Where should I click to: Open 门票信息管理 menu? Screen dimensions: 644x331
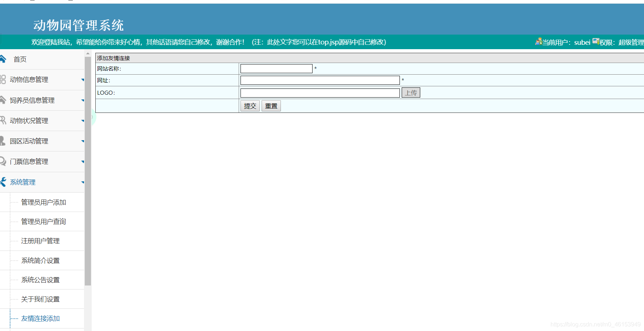[x=29, y=161]
